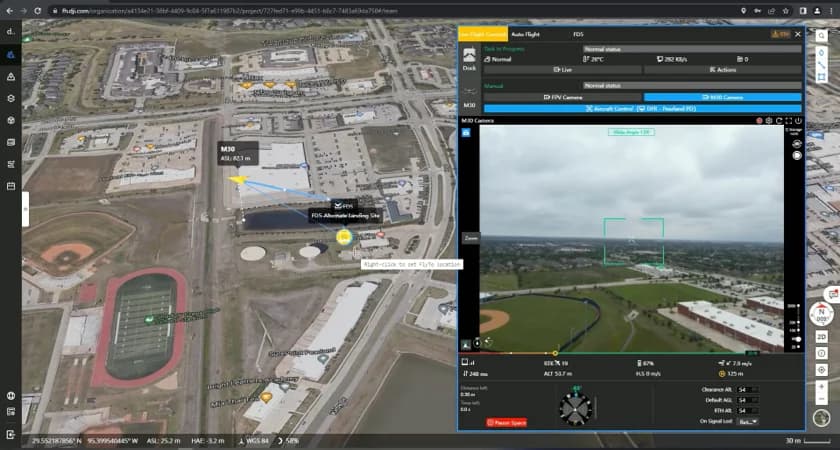Click the yellow M30 drone marker on map

(238, 180)
